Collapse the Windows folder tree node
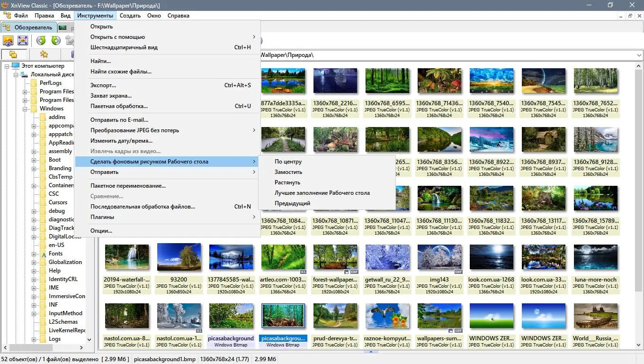This screenshot has width=644, height=364. pos(25,109)
